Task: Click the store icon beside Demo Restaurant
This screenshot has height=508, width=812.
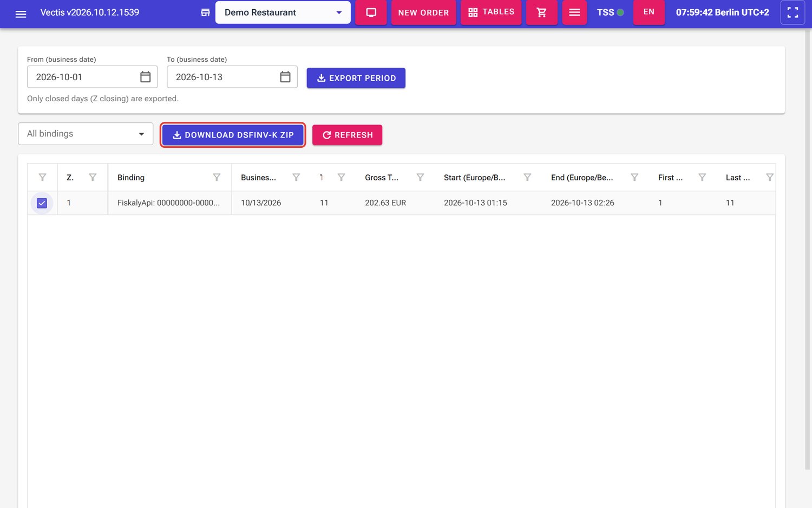Action: pos(205,12)
